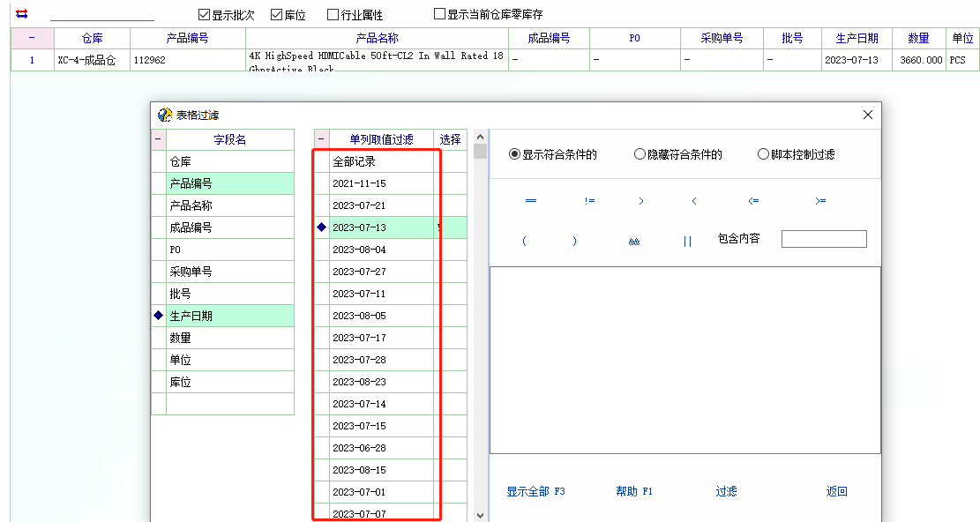Click the 包含内容 text input box
The height and width of the screenshot is (522, 980).
click(x=824, y=239)
